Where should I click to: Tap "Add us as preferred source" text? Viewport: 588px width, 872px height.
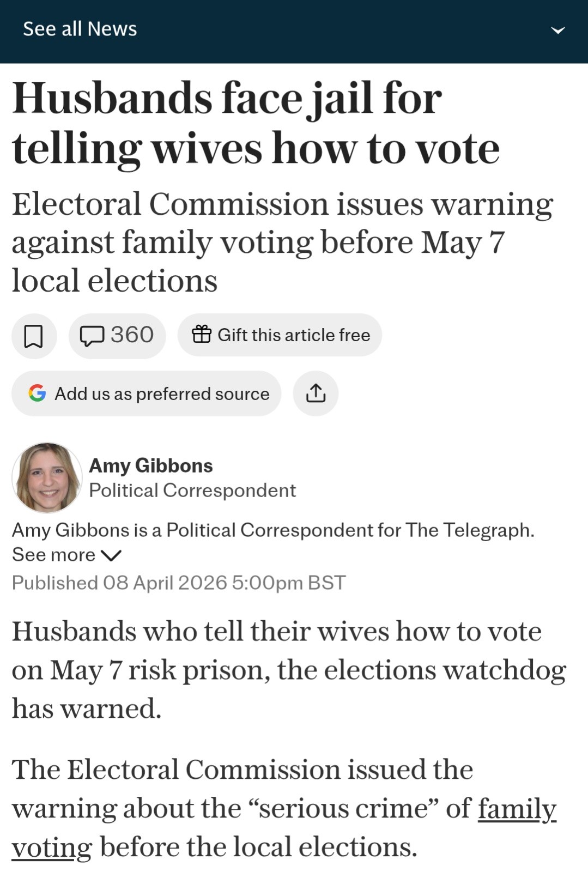(162, 393)
